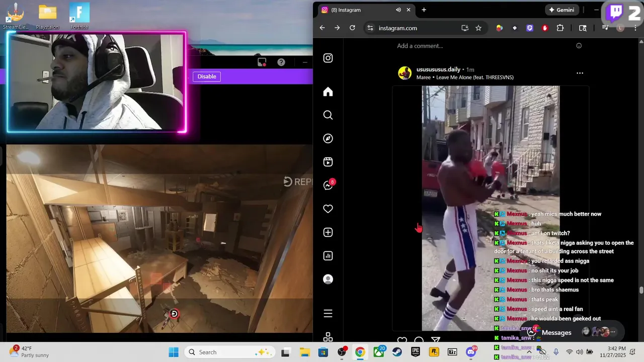This screenshot has height=362, width=644.
Task: Open 7-Zip from the taskbar
Action: [x=452, y=352]
